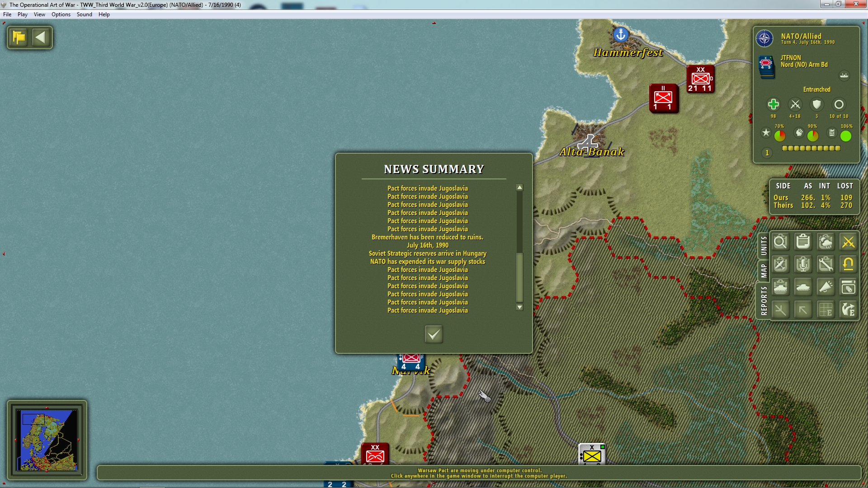Click the diagonal arrow icon button
The height and width of the screenshot is (488, 868).
803,310
